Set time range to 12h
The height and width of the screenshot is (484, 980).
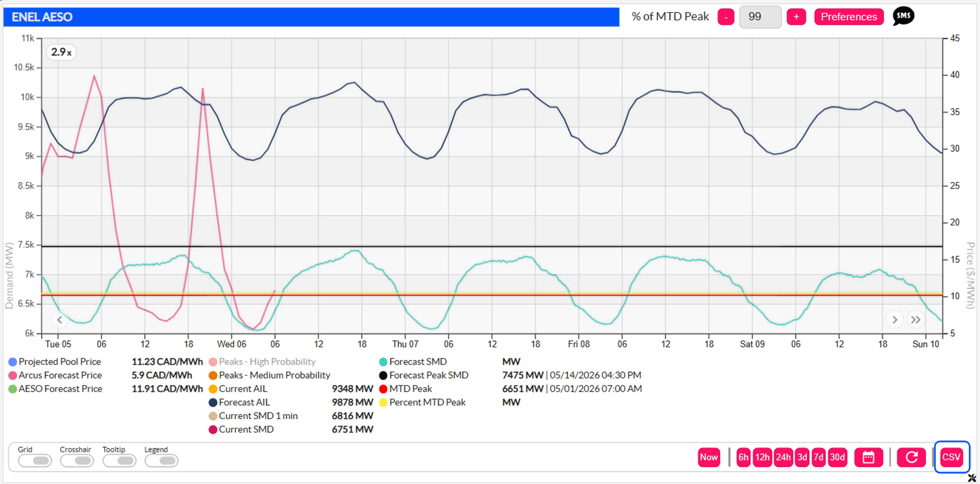[762, 457]
